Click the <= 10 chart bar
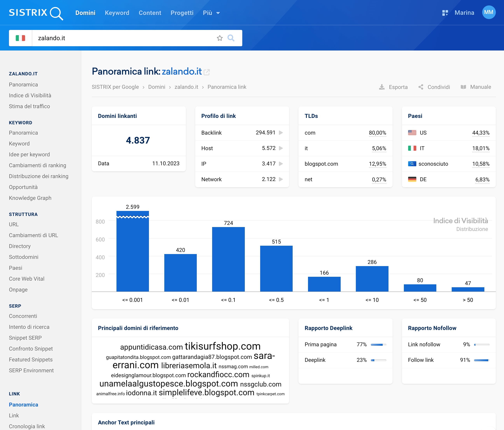 [372, 279]
